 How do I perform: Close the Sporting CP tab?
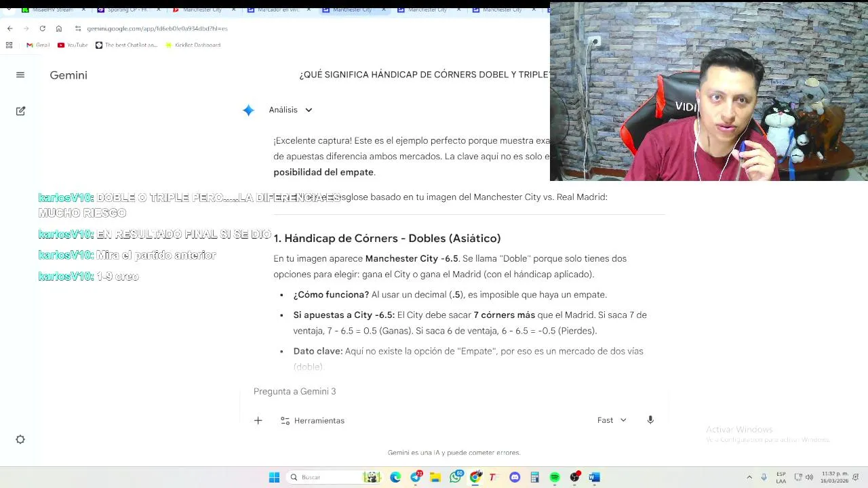tap(159, 9)
